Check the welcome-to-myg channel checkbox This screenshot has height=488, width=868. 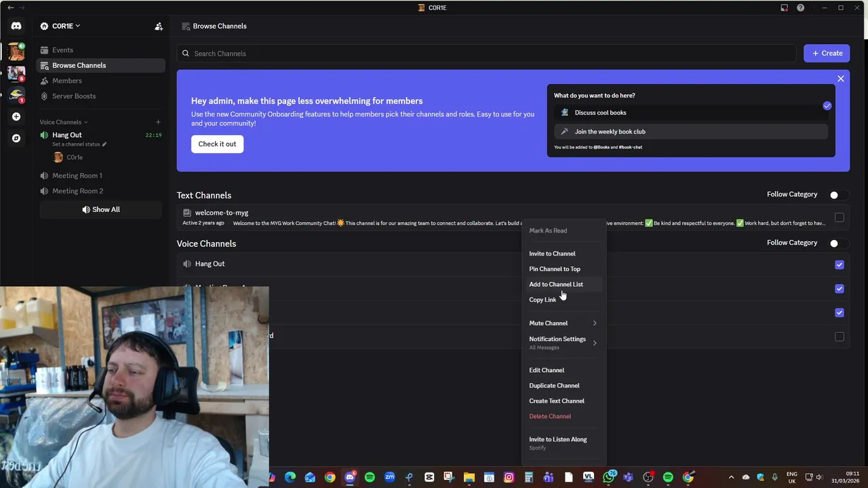click(840, 218)
